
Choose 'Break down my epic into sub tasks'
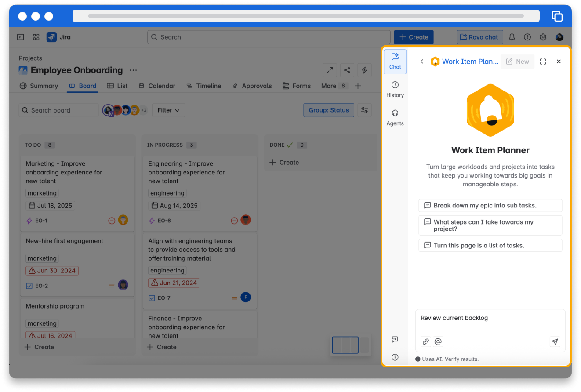pos(490,205)
